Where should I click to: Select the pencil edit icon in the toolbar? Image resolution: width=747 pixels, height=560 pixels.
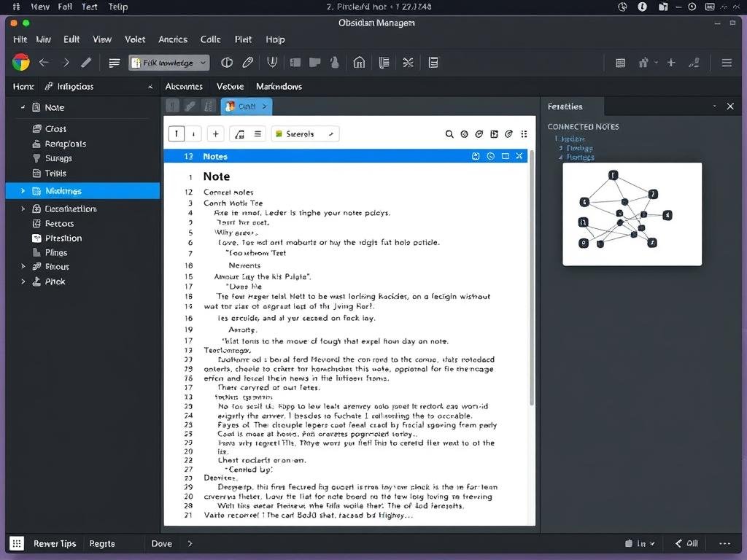(x=86, y=62)
